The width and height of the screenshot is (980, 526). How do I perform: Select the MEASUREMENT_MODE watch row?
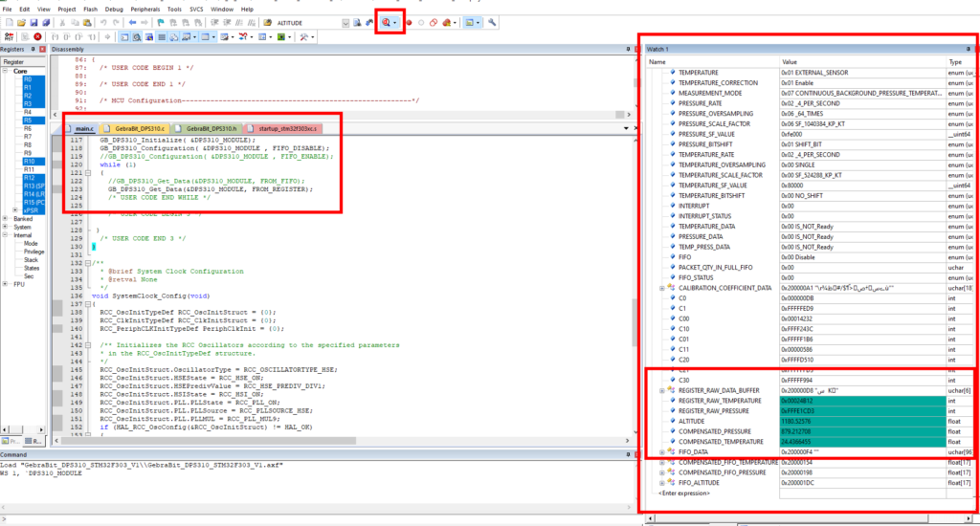[x=812, y=93]
